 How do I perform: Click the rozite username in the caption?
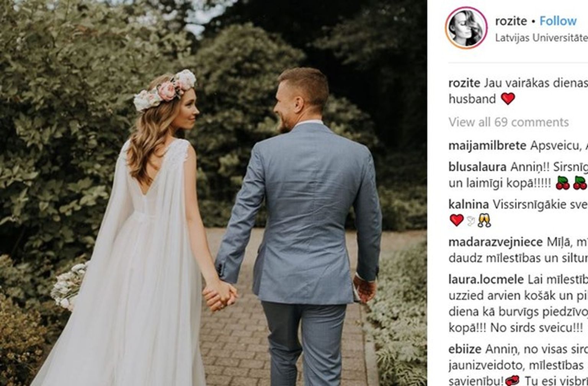[464, 83]
